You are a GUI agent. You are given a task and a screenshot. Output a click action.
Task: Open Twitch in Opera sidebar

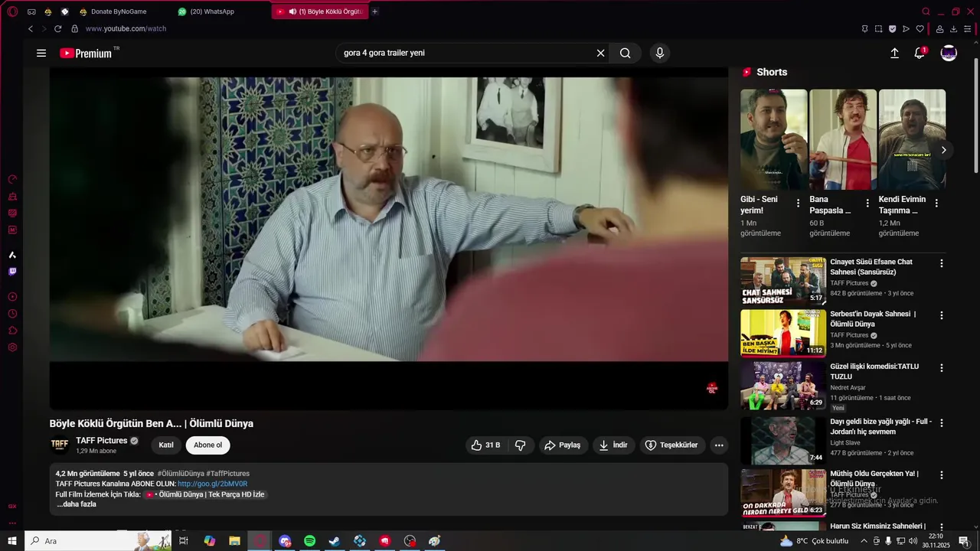coord(12,272)
